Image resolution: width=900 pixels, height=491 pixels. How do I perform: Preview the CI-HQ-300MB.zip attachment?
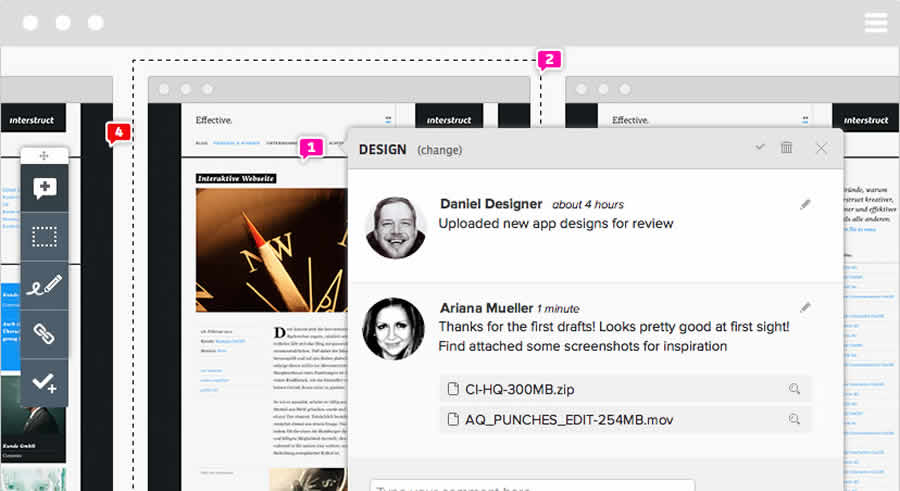coord(794,389)
